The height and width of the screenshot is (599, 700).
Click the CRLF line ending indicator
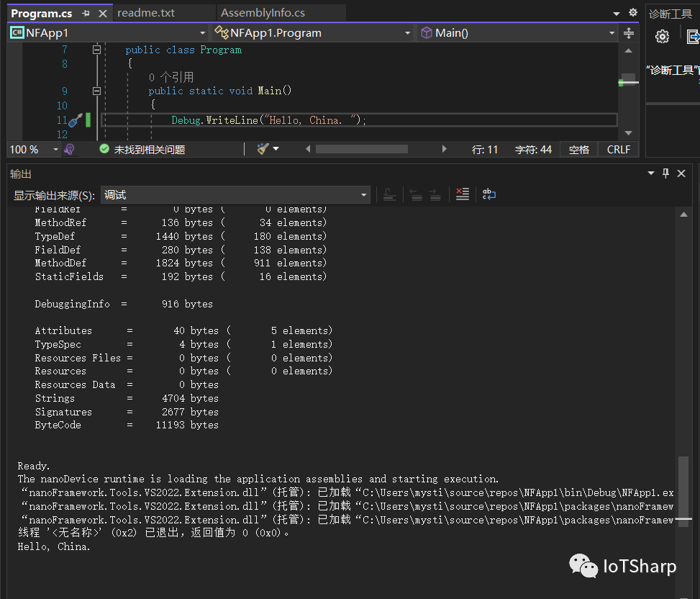coord(618,150)
